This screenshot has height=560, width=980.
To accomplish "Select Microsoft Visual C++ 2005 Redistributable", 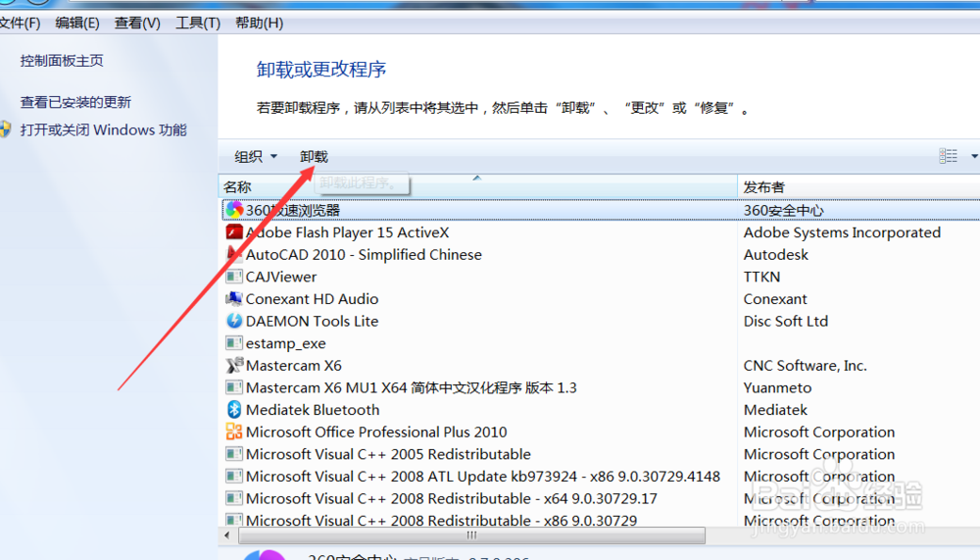I will (388, 454).
